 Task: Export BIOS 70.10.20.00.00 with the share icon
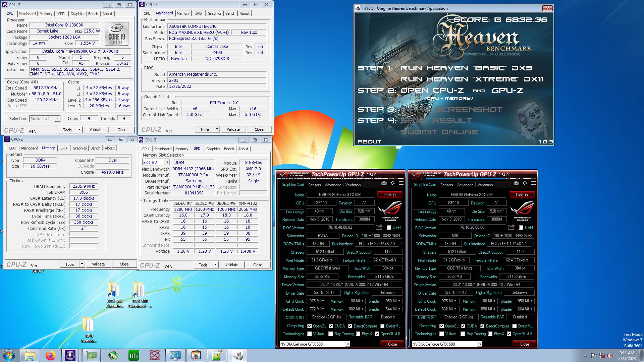click(x=511, y=227)
